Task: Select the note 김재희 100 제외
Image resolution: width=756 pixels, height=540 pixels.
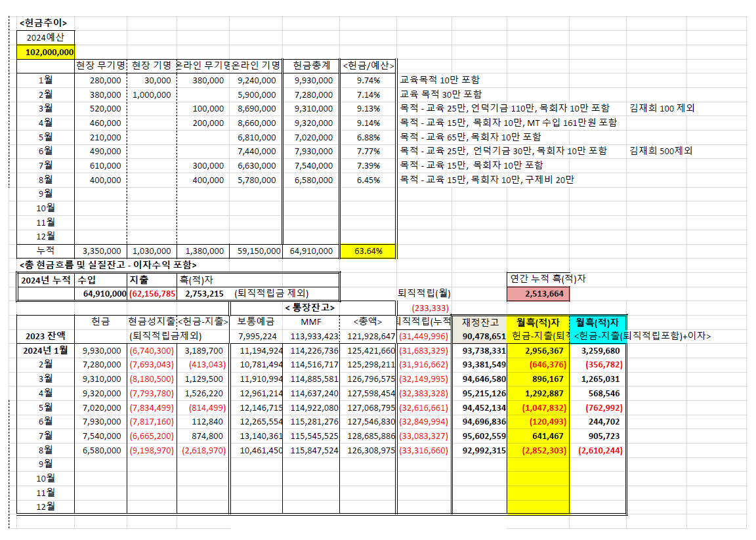Action: click(661, 108)
